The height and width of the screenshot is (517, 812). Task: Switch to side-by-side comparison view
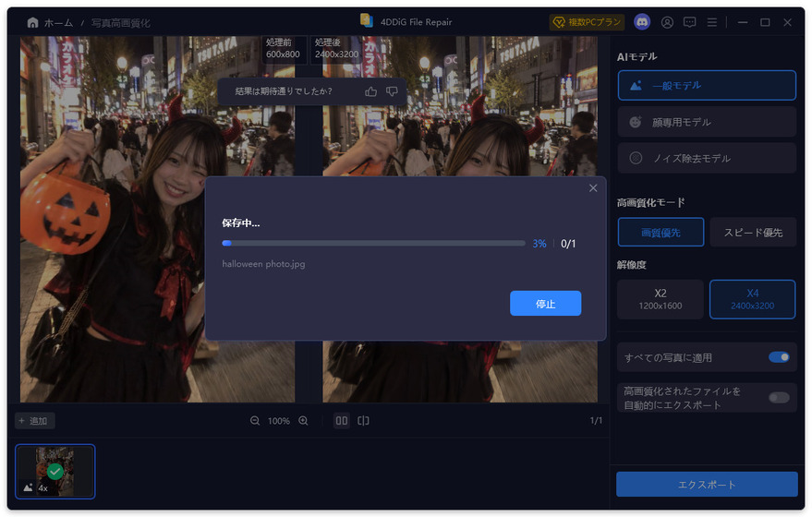(341, 421)
